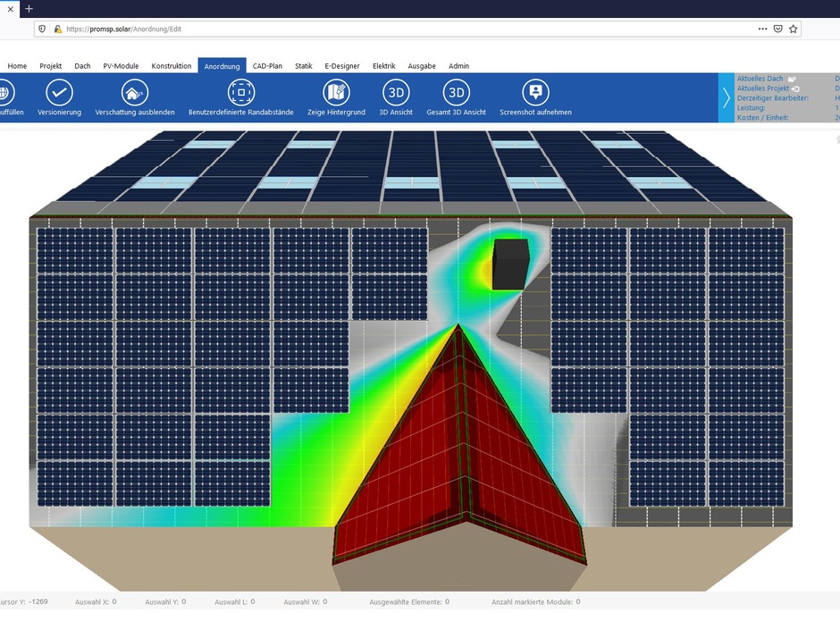Expand the site permissions via the lock icon
Screen dimensions: 840x630
pos(59,28)
